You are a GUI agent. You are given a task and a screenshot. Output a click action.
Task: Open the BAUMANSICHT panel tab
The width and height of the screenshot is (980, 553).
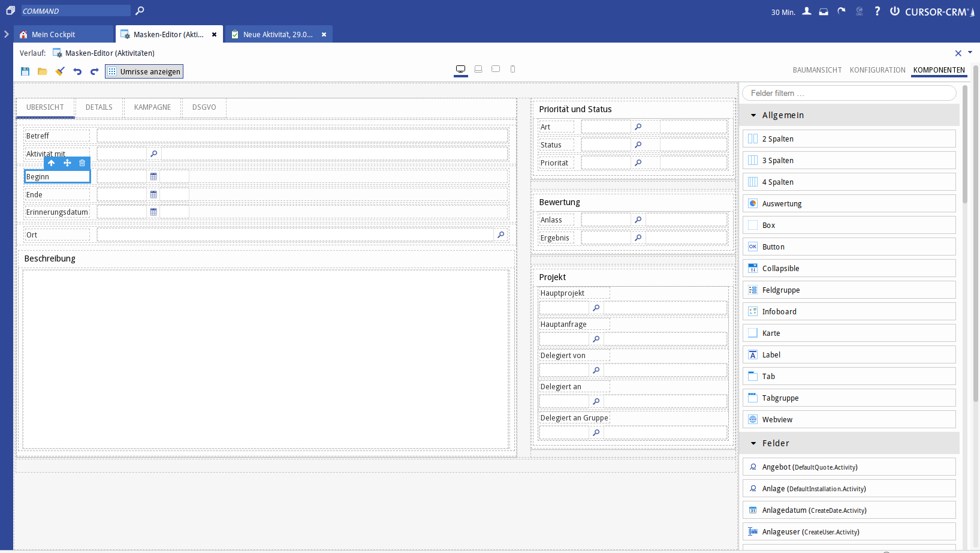[x=817, y=70]
